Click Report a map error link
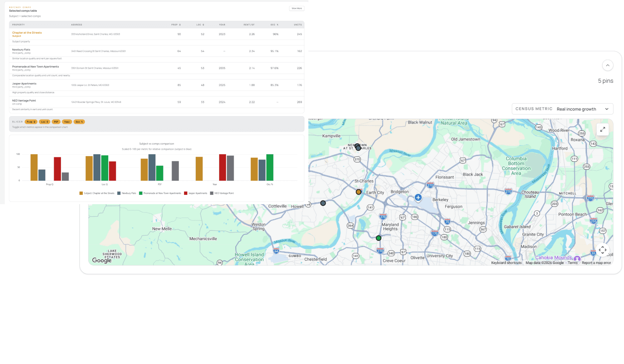 point(596,263)
